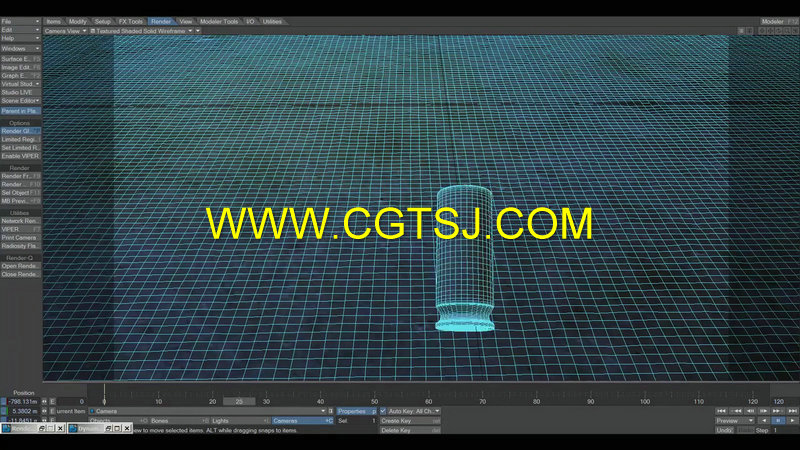Switch to the Modeler Tools tab
This screenshot has width=800, height=450.
click(219, 21)
